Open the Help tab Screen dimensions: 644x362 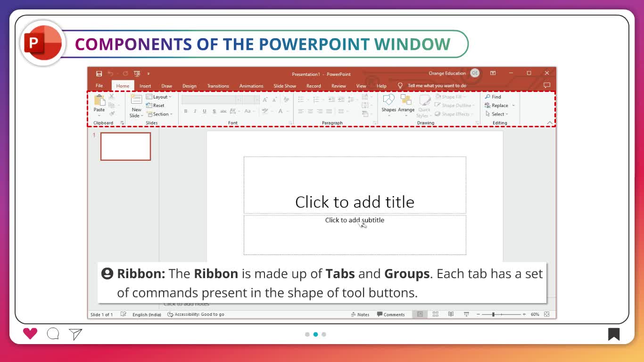coord(382,86)
